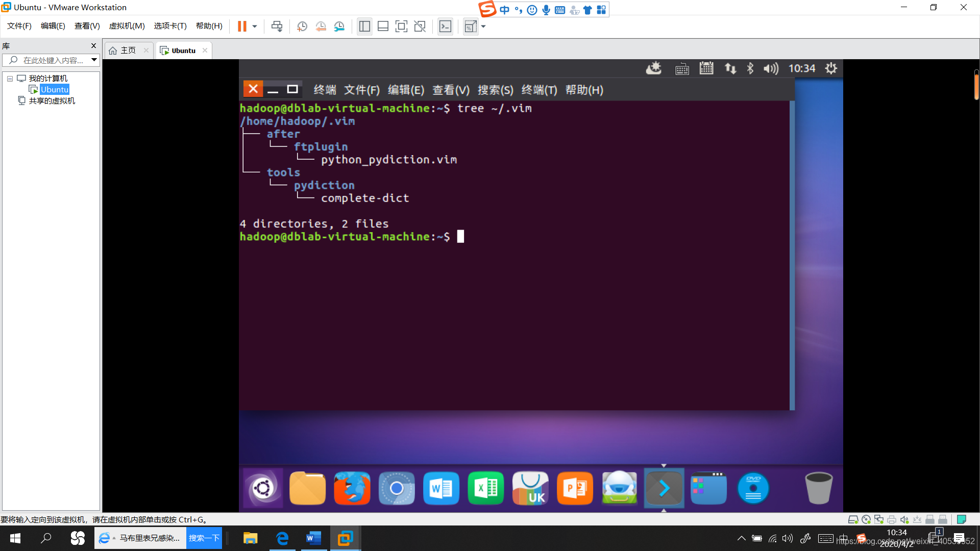Toggle the library sidebar panel visibility
980x551 pixels.
(x=364, y=26)
